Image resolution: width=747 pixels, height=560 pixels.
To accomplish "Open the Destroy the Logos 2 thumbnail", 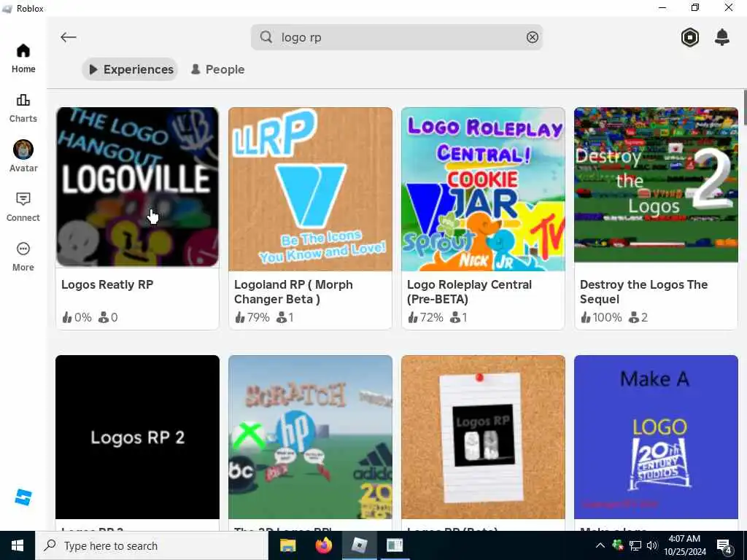I will tap(656, 184).
